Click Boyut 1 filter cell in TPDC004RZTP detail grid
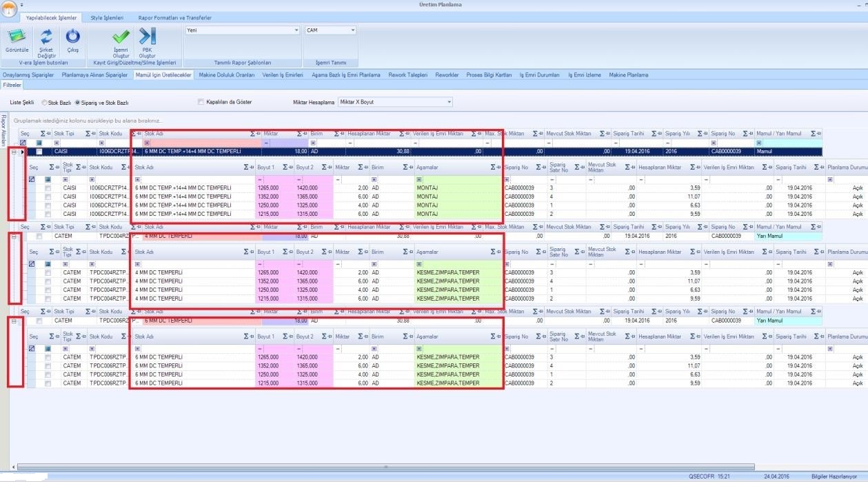The image size is (868, 482). tap(275, 264)
